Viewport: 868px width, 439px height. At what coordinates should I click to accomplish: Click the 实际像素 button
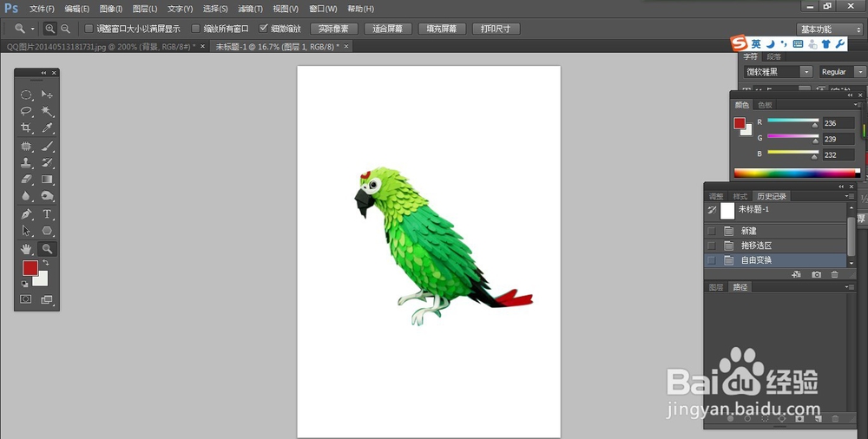tap(334, 29)
